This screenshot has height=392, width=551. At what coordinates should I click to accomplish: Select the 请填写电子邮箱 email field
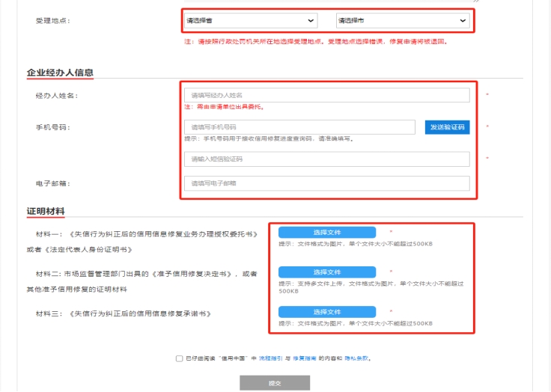[x=326, y=183]
